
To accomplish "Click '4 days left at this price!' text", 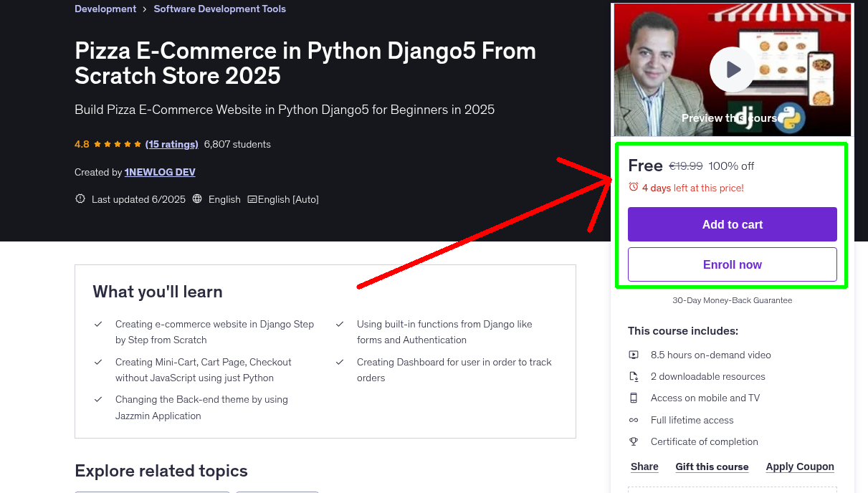I will (693, 188).
